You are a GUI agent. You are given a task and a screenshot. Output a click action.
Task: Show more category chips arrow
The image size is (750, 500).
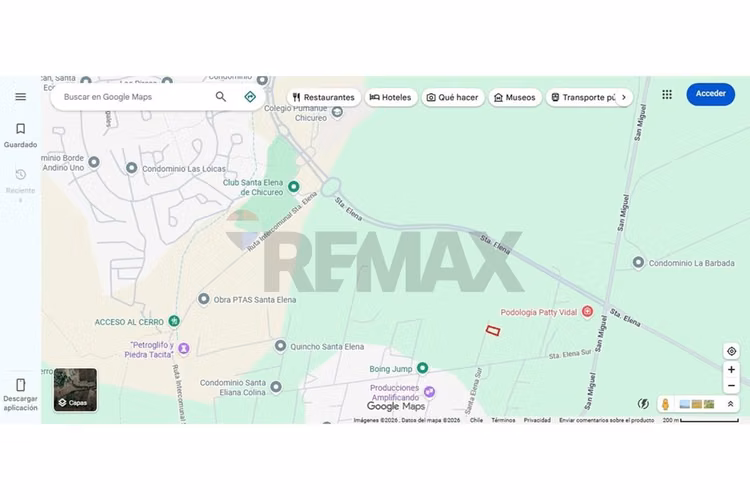[624, 97]
